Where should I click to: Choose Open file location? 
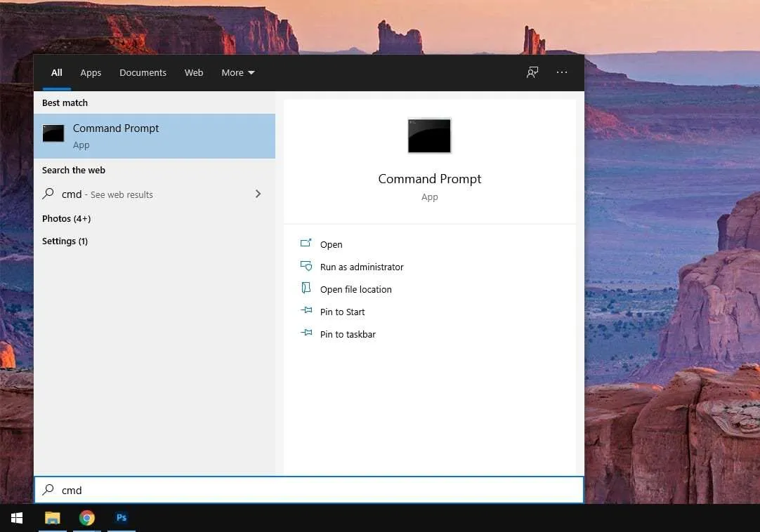pos(355,289)
